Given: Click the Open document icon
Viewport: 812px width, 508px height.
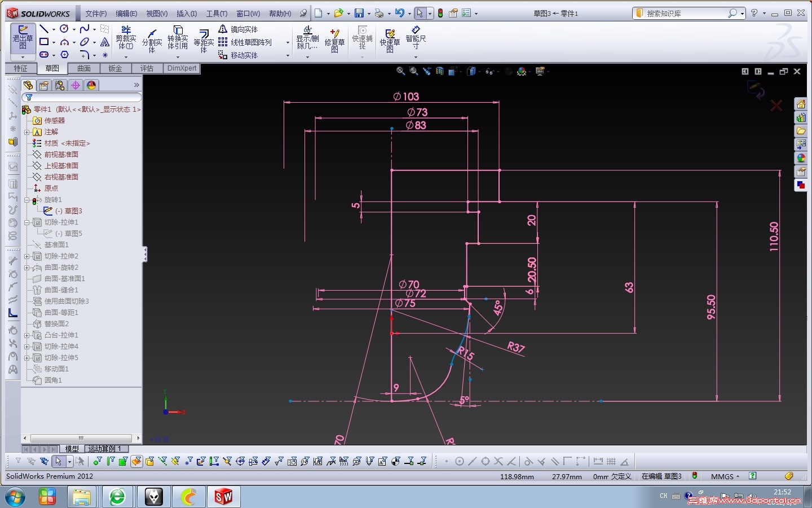Looking at the screenshot, I should point(338,13).
